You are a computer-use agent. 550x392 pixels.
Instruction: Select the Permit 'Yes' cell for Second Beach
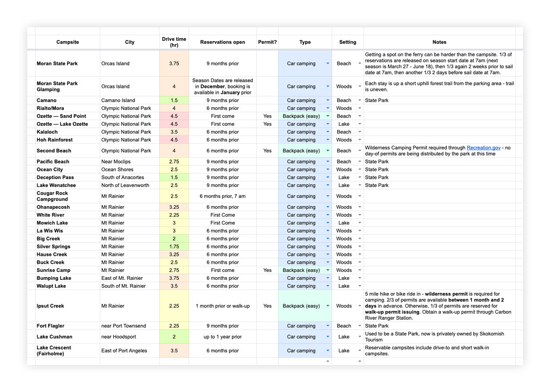tap(267, 151)
